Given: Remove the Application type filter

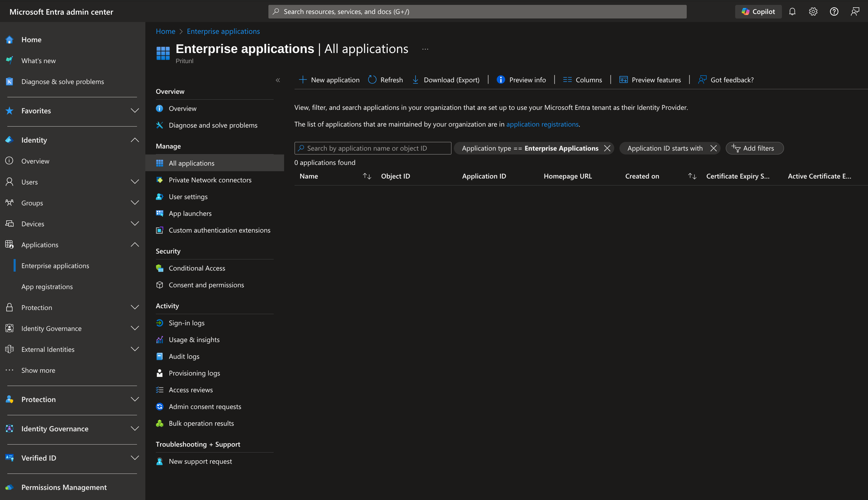Looking at the screenshot, I should click(607, 148).
